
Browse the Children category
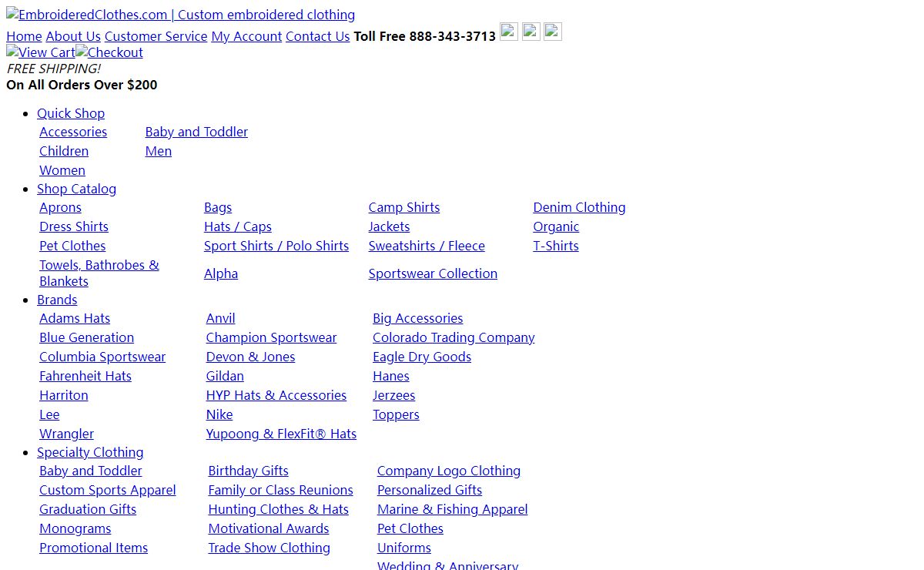point(64,151)
